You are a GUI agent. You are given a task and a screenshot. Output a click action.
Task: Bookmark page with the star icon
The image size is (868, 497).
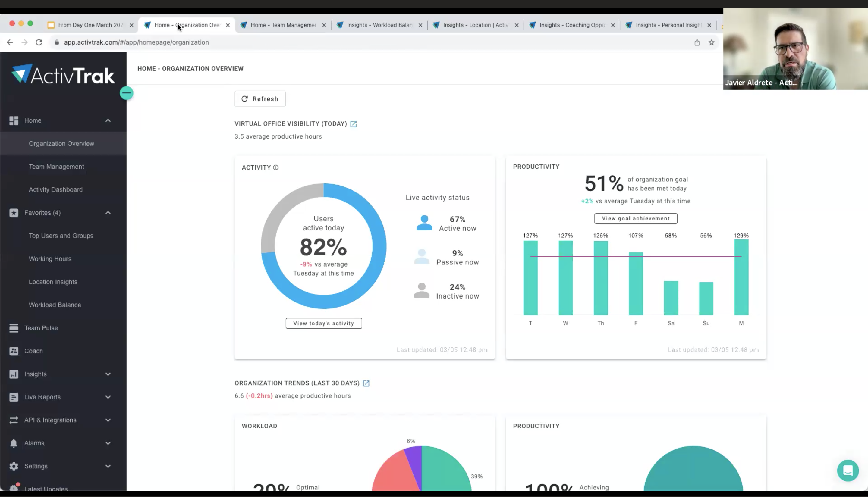[x=711, y=42]
